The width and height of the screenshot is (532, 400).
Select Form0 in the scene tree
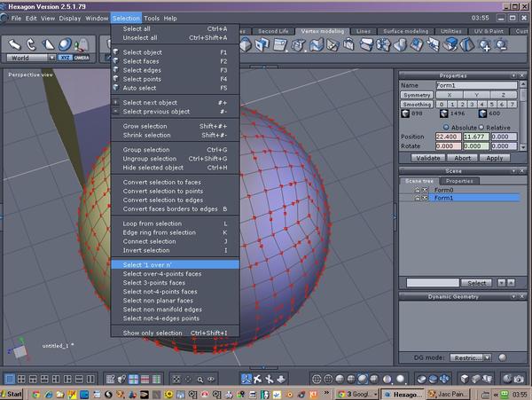pos(444,190)
